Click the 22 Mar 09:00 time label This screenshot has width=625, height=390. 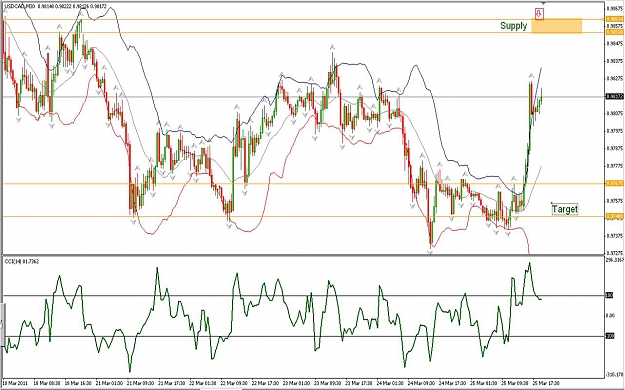coord(234,383)
